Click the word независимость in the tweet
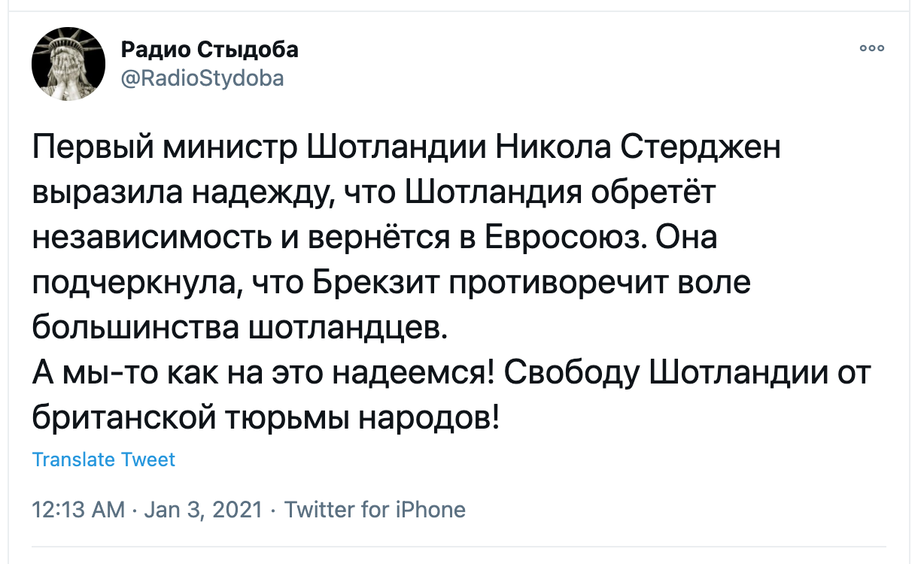The height and width of the screenshot is (564, 924). 152,237
